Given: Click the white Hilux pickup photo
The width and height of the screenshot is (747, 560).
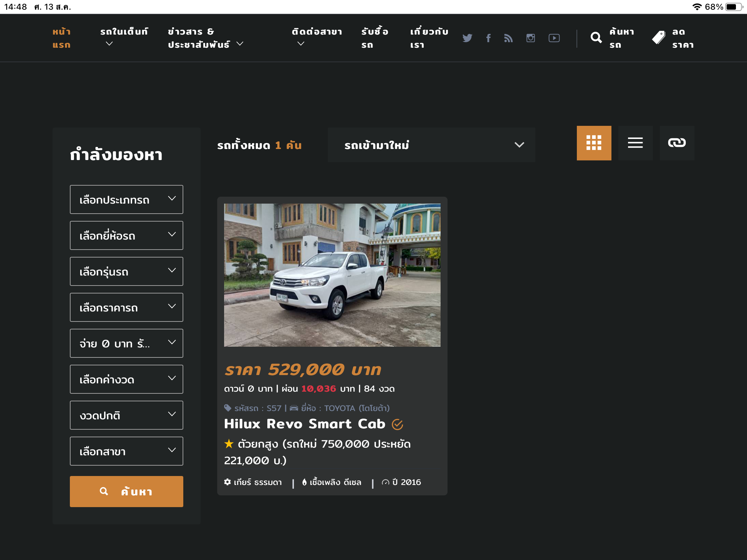Looking at the screenshot, I should [x=332, y=275].
